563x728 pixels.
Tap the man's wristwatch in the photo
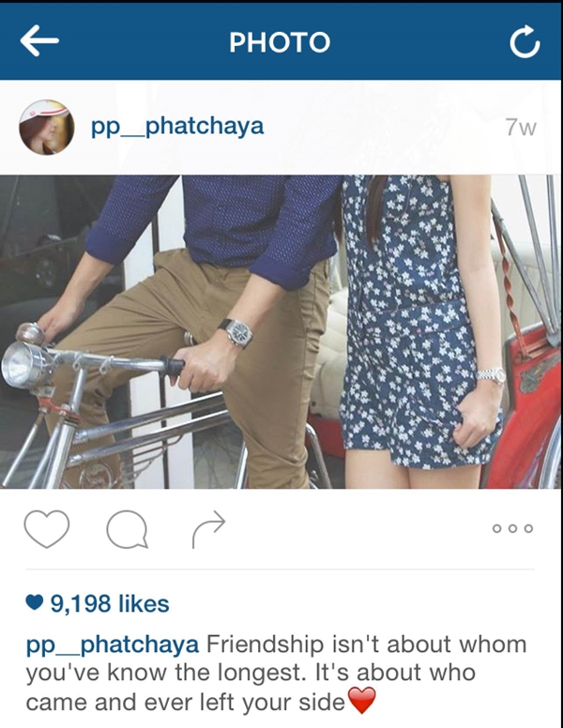coord(237,332)
